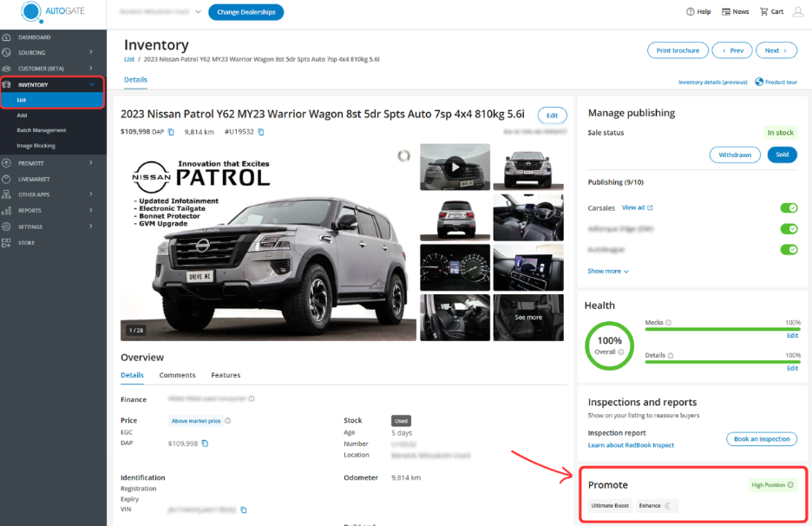
Task: Open the Comments tab
Action: (177, 375)
